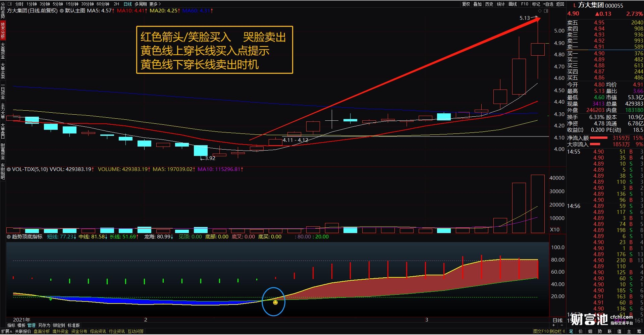Open the 标记 menu
This screenshot has height=335, width=644.
[536, 4]
